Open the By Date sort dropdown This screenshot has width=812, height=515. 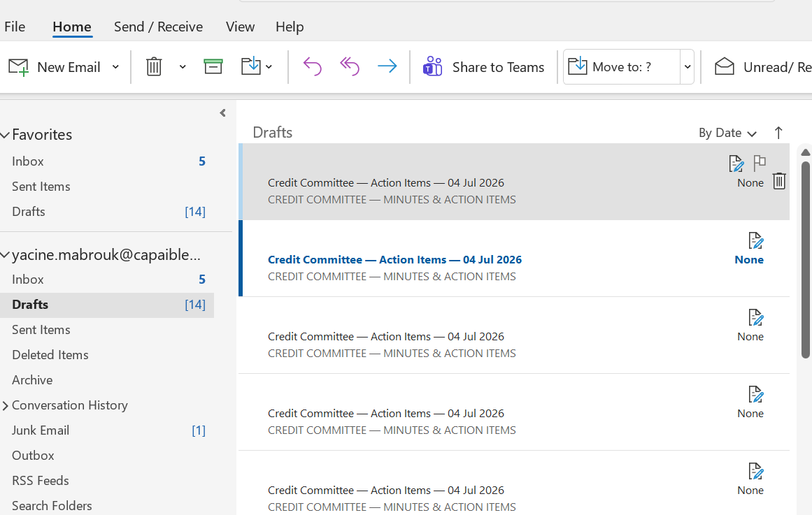(x=727, y=133)
